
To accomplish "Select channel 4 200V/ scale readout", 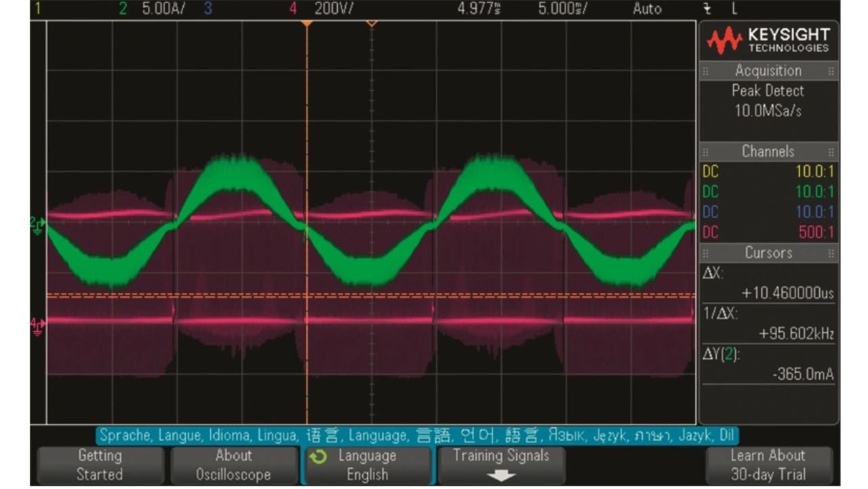I will 332,9.
